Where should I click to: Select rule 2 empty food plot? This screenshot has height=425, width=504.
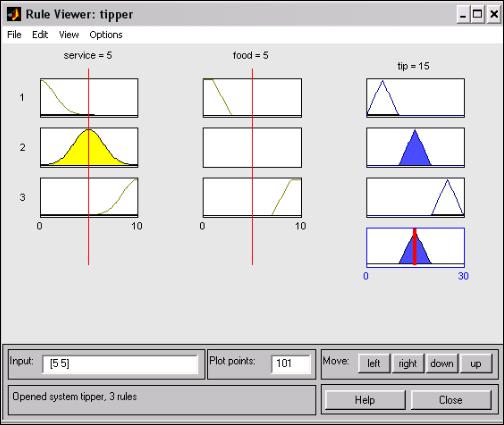click(x=252, y=147)
